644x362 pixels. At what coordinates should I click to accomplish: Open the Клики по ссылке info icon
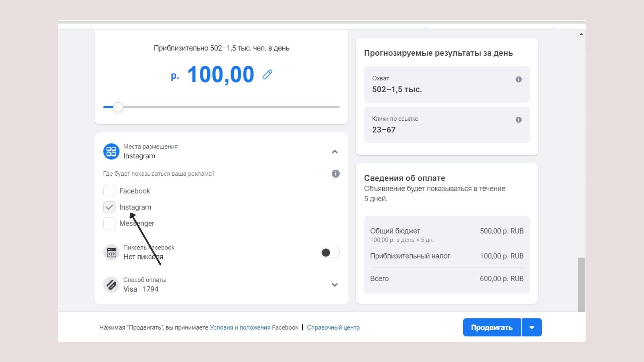tap(519, 120)
